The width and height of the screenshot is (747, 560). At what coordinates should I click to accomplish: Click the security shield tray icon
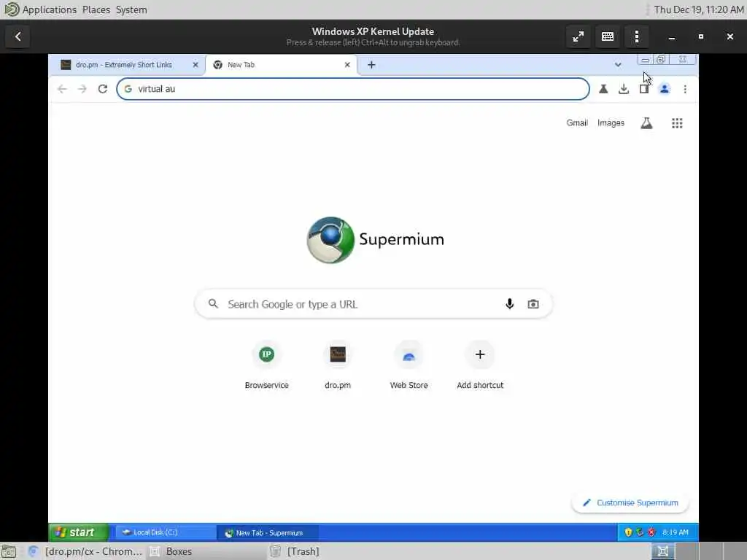click(628, 532)
